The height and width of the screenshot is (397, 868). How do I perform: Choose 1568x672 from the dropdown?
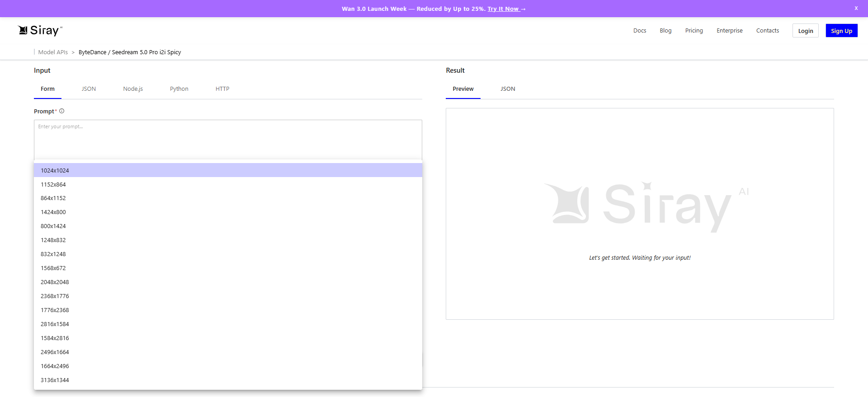(x=228, y=268)
